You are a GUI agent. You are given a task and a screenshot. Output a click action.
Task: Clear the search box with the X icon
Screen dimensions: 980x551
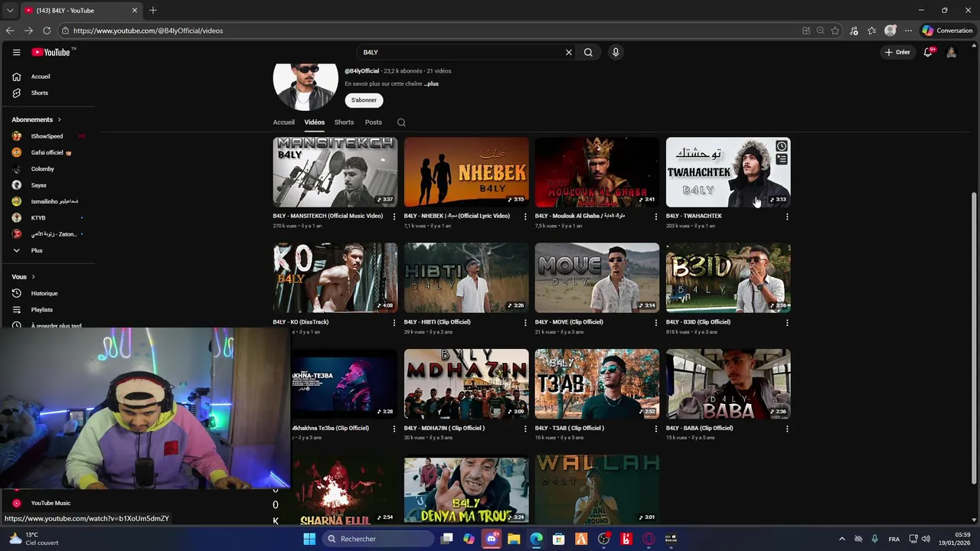tap(568, 52)
